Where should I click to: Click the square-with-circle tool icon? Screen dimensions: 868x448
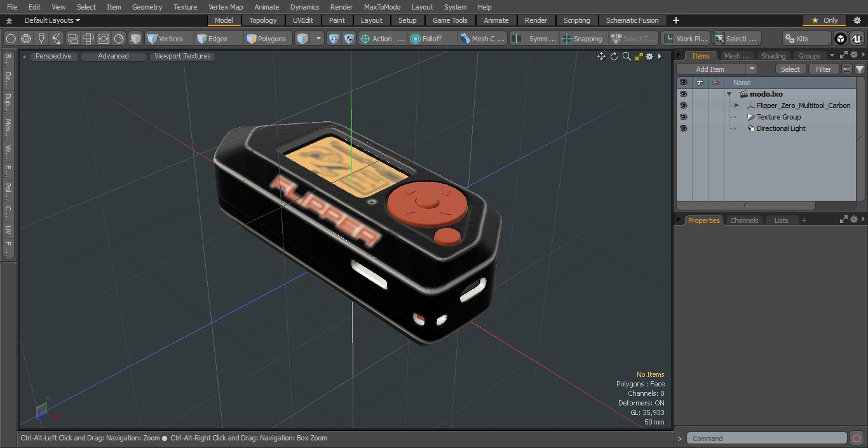[x=104, y=39]
